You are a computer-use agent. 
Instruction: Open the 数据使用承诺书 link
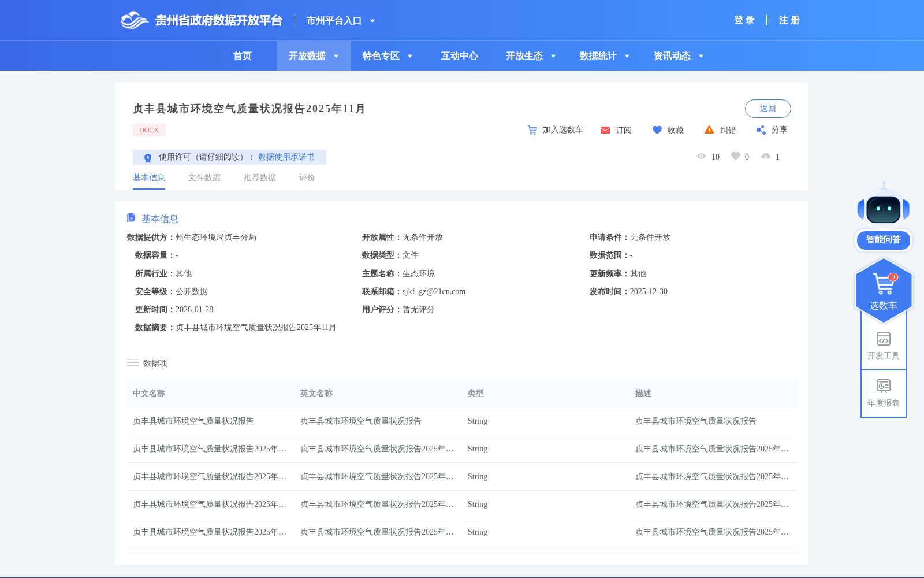point(286,157)
